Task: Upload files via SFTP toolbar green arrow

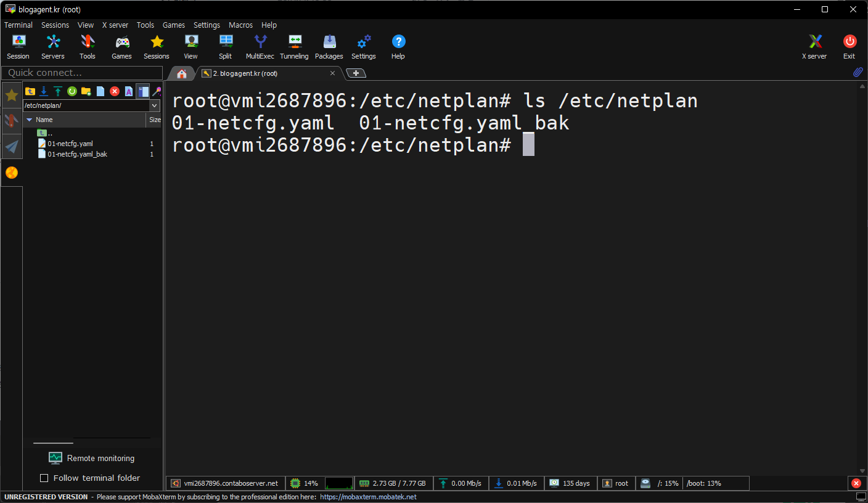Action: tap(58, 91)
